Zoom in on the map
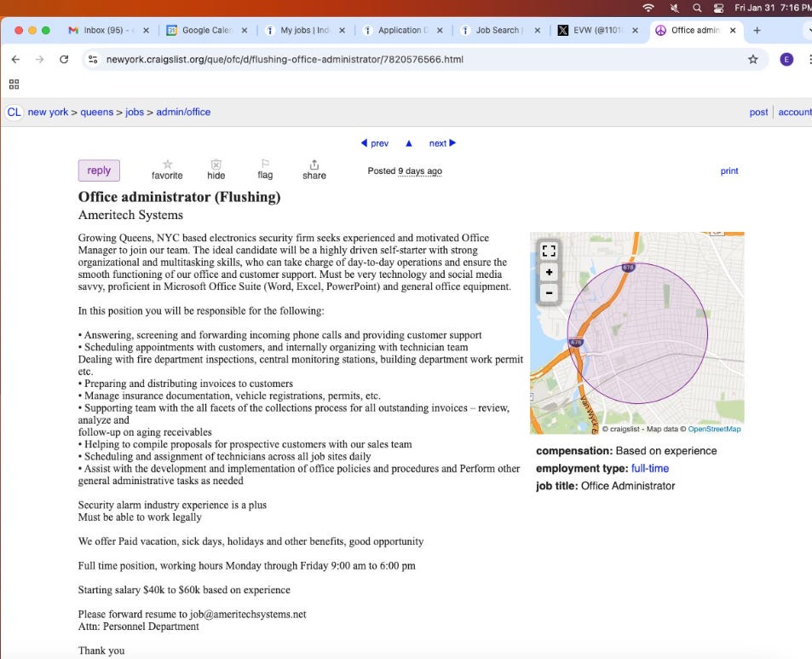812x659 pixels. pyautogui.click(x=549, y=273)
